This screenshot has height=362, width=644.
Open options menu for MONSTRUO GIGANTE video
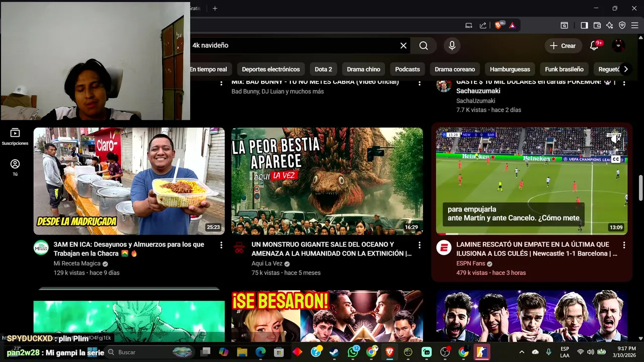point(419,245)
